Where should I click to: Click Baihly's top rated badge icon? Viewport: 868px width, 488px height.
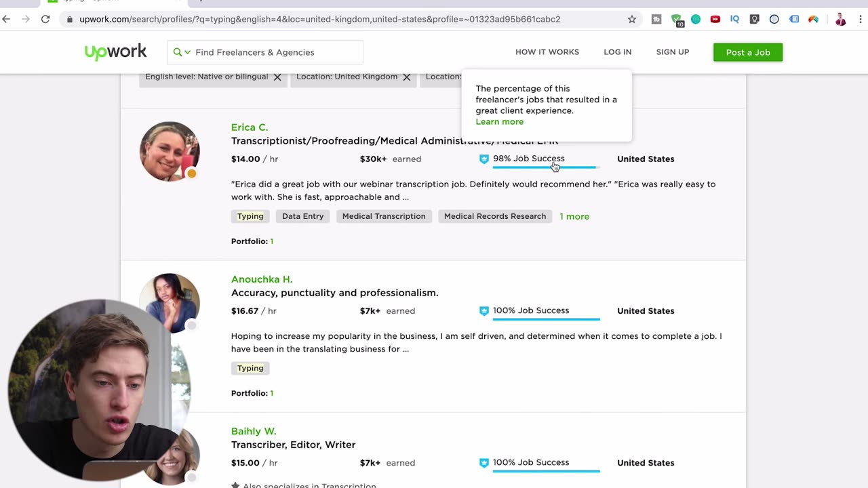point(484,462)
